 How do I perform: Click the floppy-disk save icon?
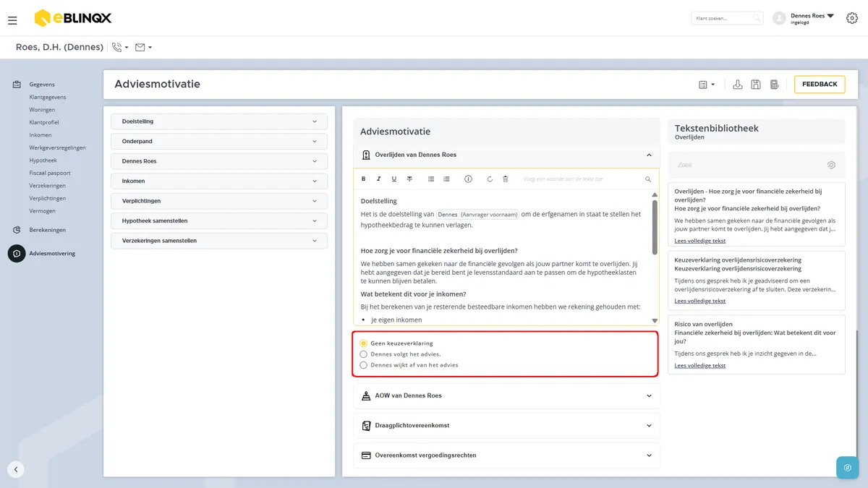[756, 85]
